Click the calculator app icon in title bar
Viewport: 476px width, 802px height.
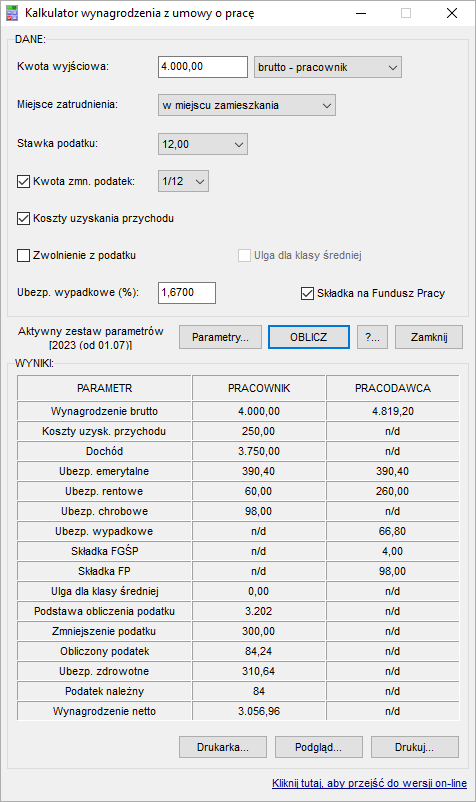(x=12, y=13)
